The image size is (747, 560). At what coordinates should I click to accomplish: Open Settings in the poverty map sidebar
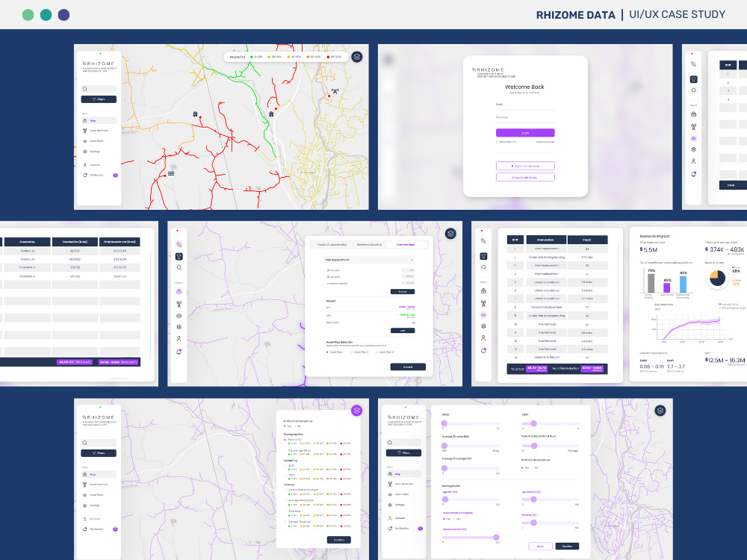click(91, 152)
